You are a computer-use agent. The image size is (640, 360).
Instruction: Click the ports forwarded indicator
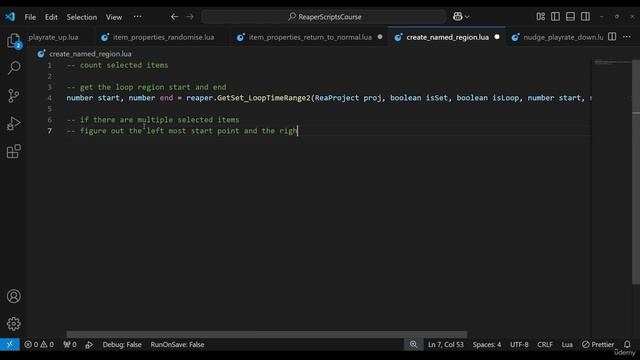(x=70, y=344)
